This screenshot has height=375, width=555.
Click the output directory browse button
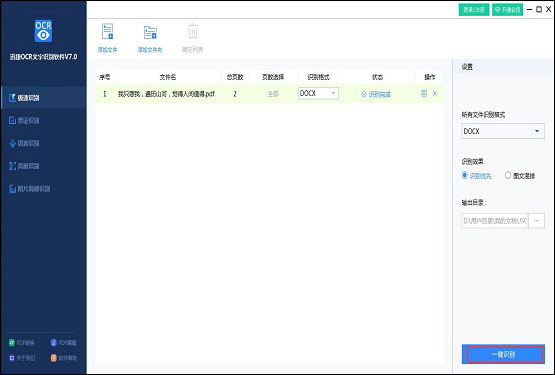click(x=536, y=221)
